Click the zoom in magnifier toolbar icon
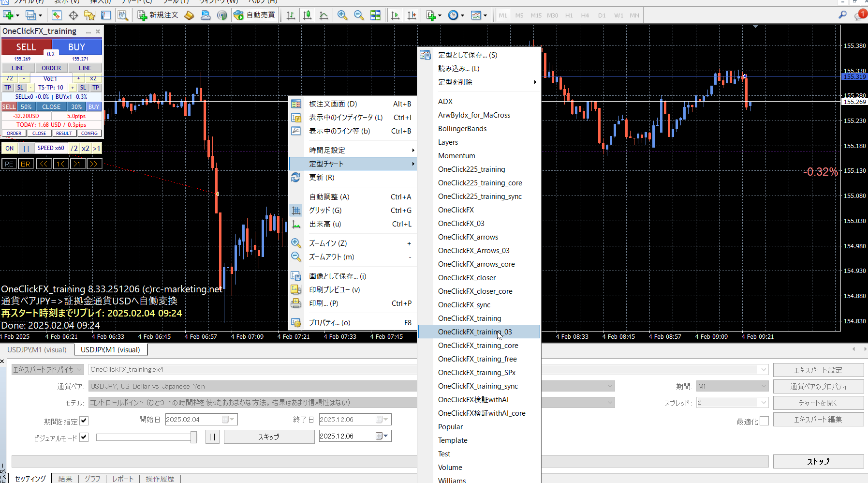The height and width of the screenshot is (483, 868). 342,15
